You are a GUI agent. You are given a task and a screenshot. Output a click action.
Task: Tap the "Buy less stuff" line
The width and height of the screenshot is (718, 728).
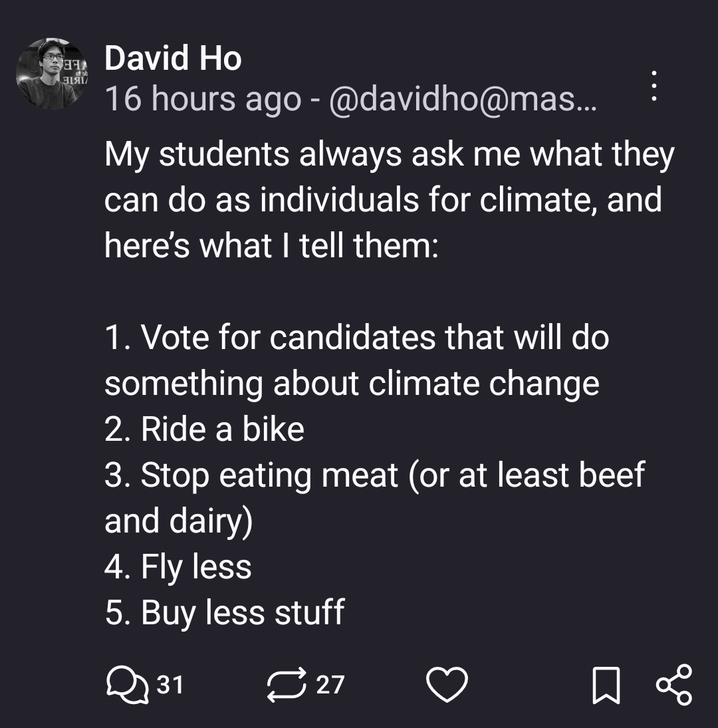[x=225, y=612]
